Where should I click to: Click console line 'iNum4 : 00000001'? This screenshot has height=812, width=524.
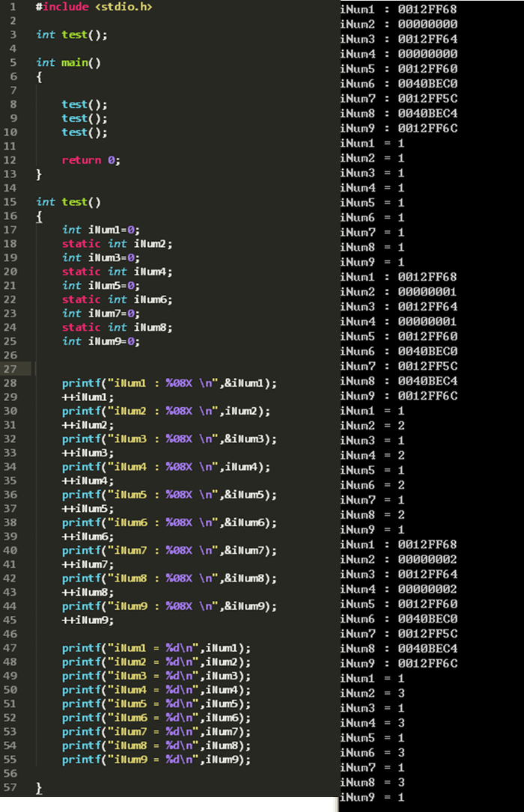399,322
